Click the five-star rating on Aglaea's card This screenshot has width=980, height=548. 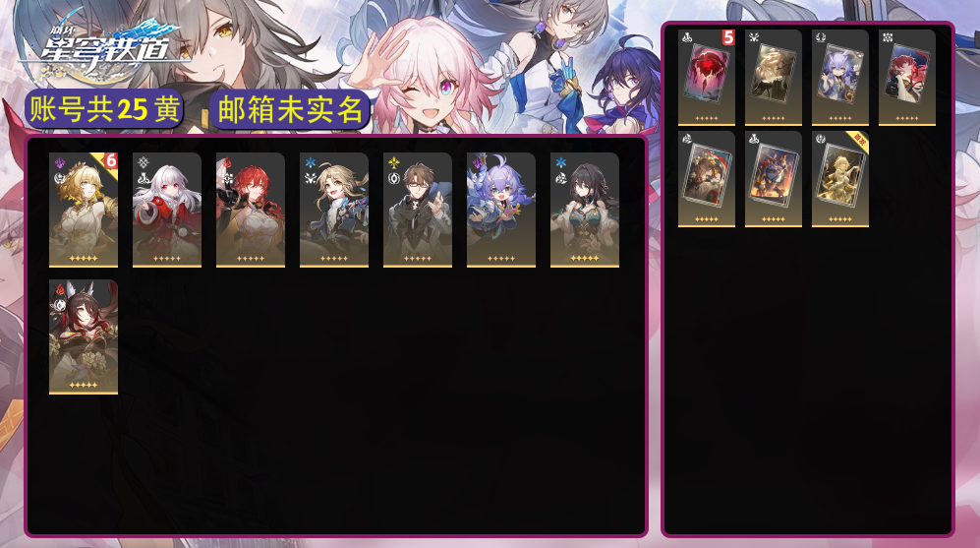(x=84, y=259)
